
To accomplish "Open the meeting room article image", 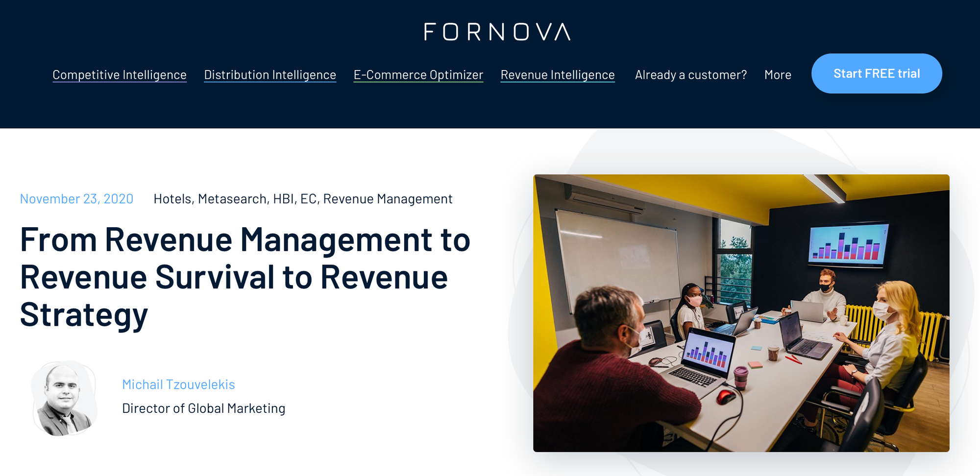I will [741, 313].
